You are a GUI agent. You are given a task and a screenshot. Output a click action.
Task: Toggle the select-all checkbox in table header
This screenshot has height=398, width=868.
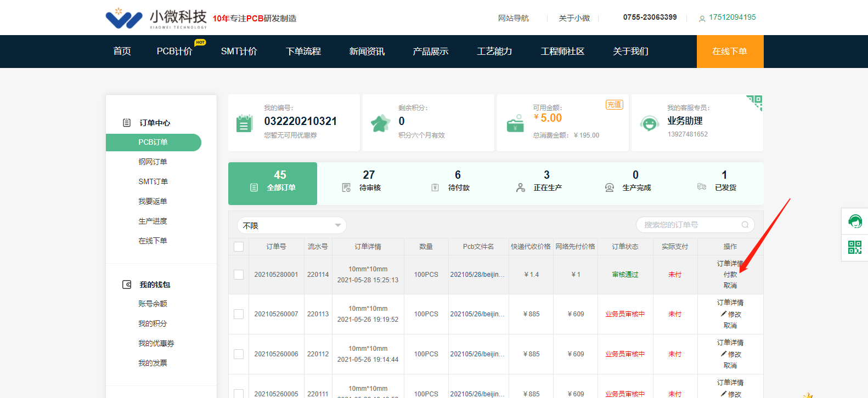pyautogui.click(x=239, y=247)
